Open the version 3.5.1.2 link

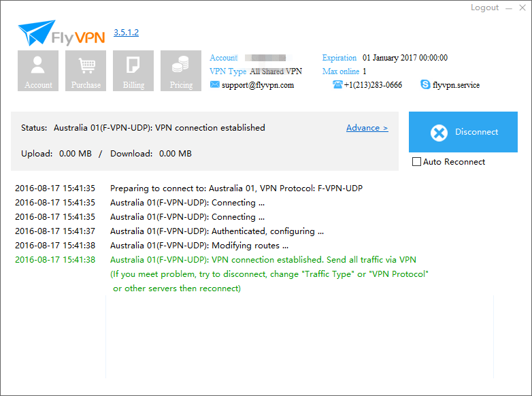(126, 33)
